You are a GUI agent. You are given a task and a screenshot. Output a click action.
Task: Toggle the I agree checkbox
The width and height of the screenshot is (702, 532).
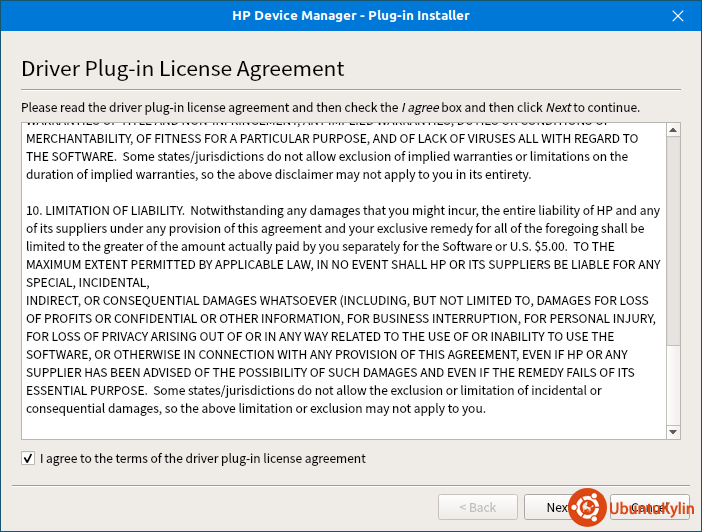(x=27, y=459)
